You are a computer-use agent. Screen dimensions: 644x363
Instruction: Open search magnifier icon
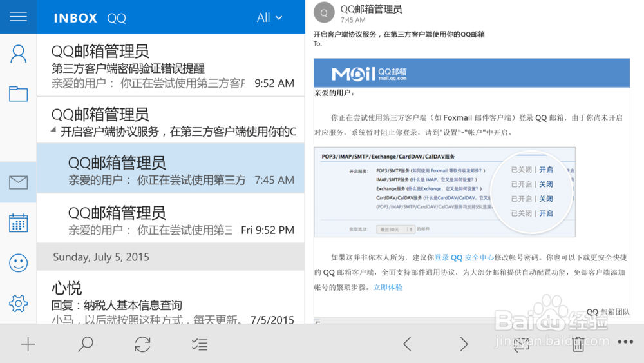click(86, 344)
